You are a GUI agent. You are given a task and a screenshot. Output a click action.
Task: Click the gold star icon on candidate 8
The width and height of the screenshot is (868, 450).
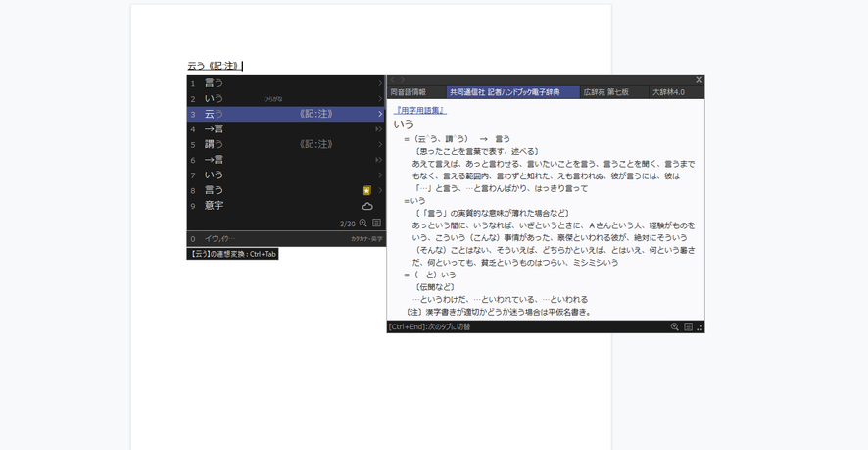coord(366,190)
